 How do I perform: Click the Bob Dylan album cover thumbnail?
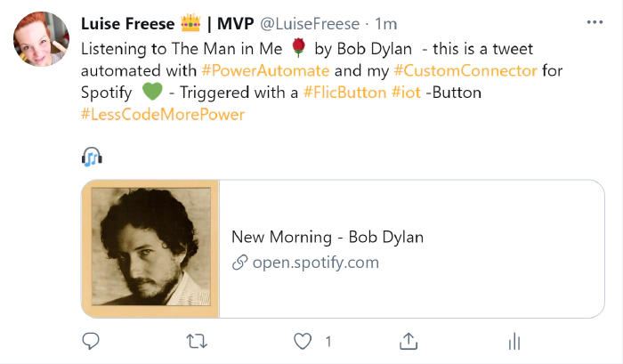point(150,249)
